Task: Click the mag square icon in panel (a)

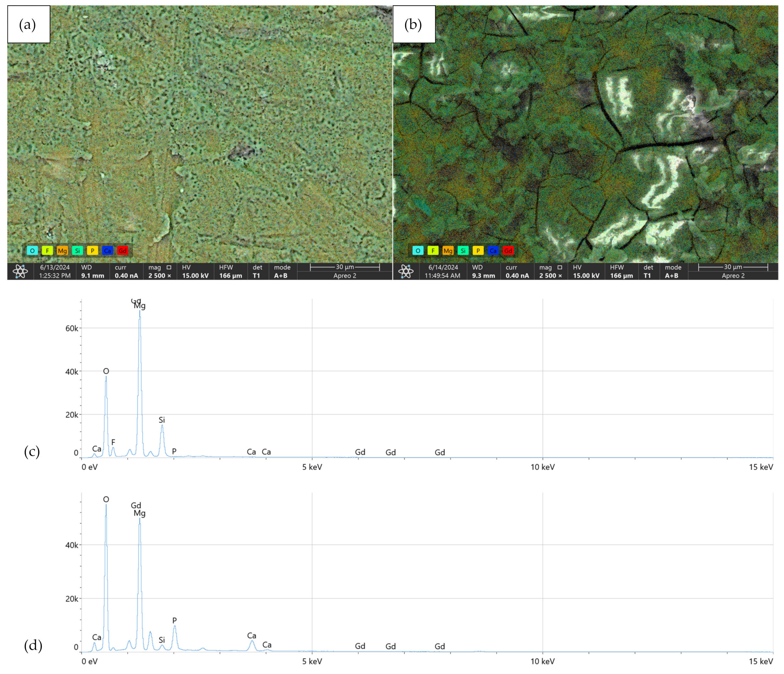Action: 169,267
